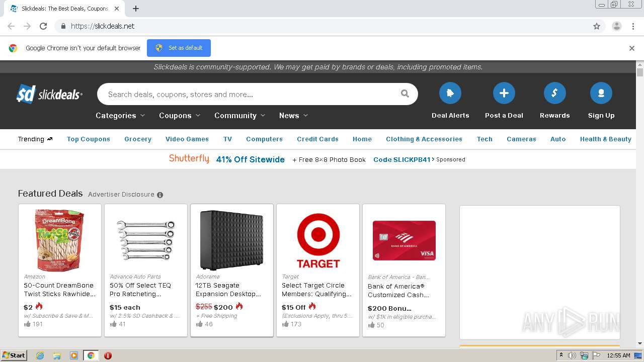
Task: Click the Post a Deal plus icon
Action: pyautogui.click(x=504, y=93)
